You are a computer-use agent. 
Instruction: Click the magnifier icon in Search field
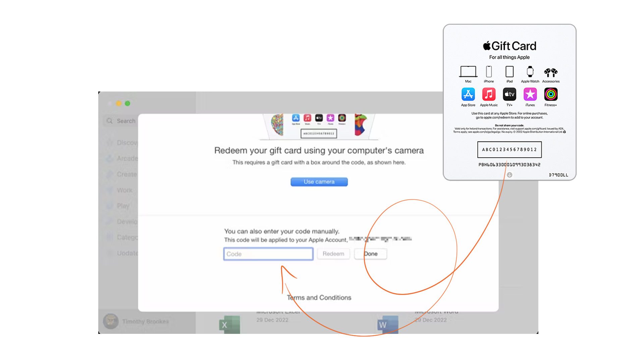(110, 121)
